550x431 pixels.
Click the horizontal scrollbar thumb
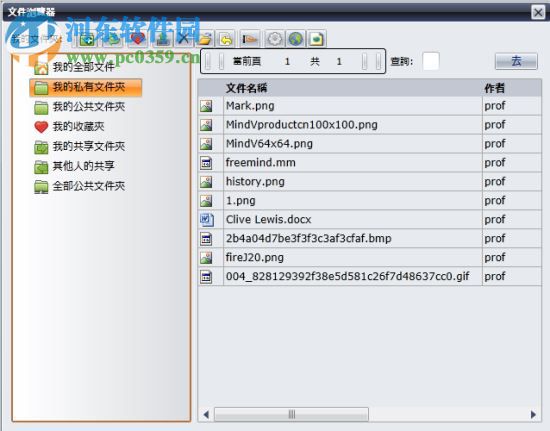pyautogui.click(x=291, y=415)
